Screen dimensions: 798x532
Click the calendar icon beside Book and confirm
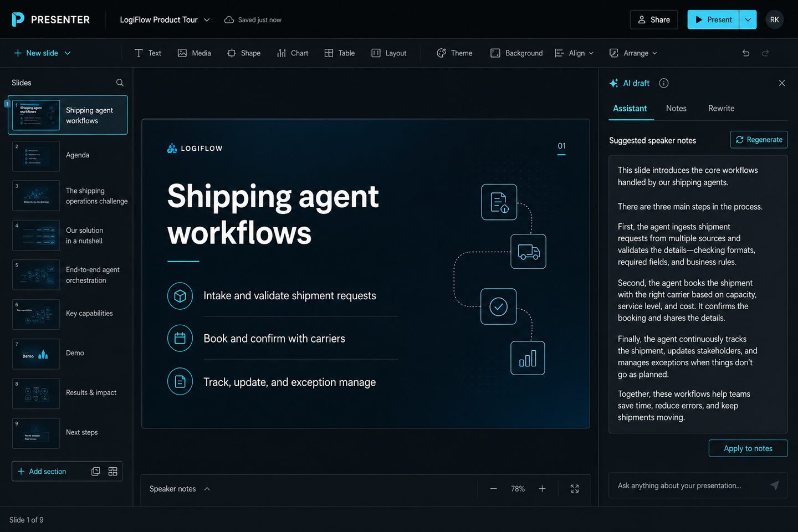point(180,339)
